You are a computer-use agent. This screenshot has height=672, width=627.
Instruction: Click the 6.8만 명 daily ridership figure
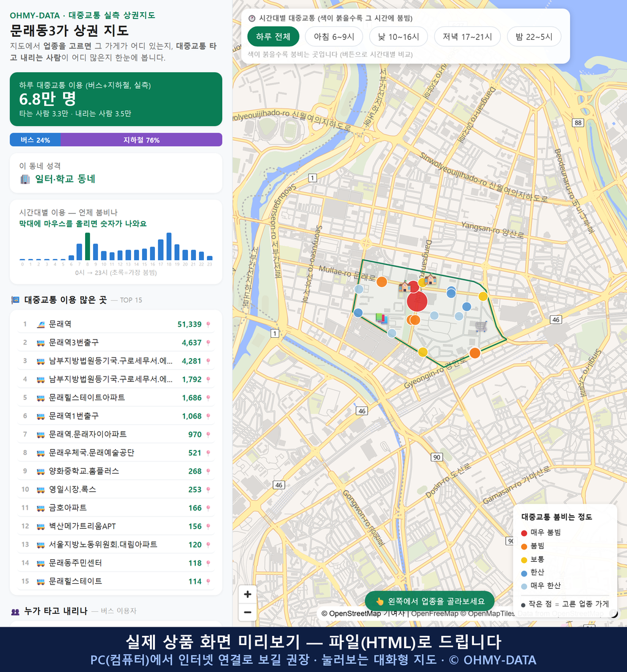tap(48, 99)
